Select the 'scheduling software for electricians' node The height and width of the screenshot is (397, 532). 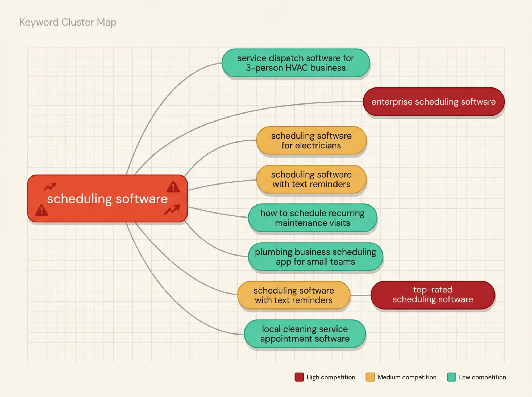(x=311, y=140)
